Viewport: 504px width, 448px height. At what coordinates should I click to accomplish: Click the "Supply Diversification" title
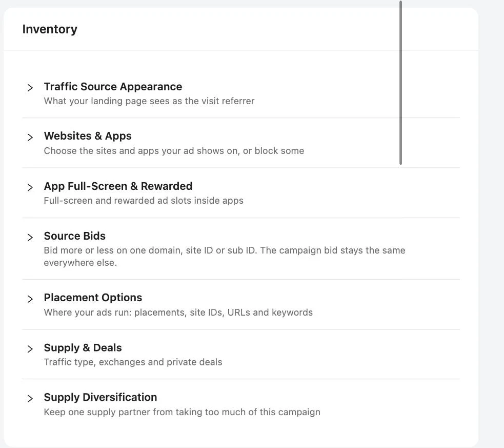coord(100,397)
